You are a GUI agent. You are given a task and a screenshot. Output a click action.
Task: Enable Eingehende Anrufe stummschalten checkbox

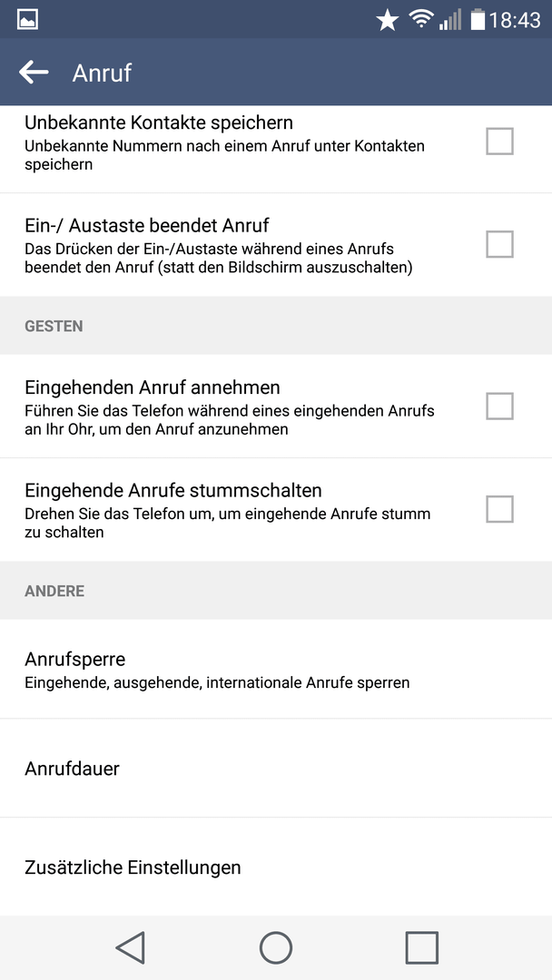(499, 509)
